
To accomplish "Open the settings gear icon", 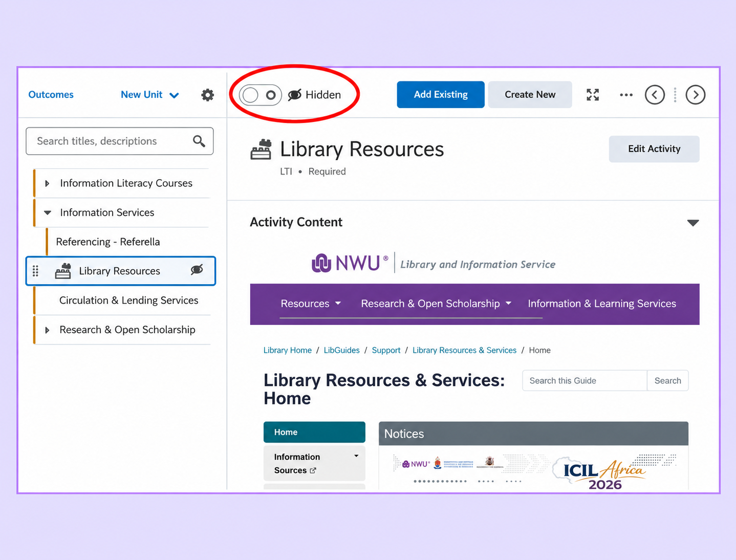I will [207, 95].
